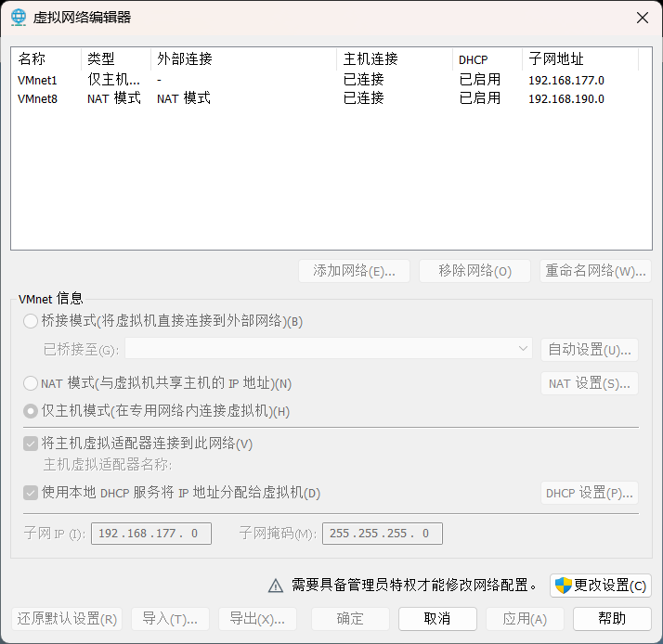Click the 子网 IP input field

coord(151,534)
